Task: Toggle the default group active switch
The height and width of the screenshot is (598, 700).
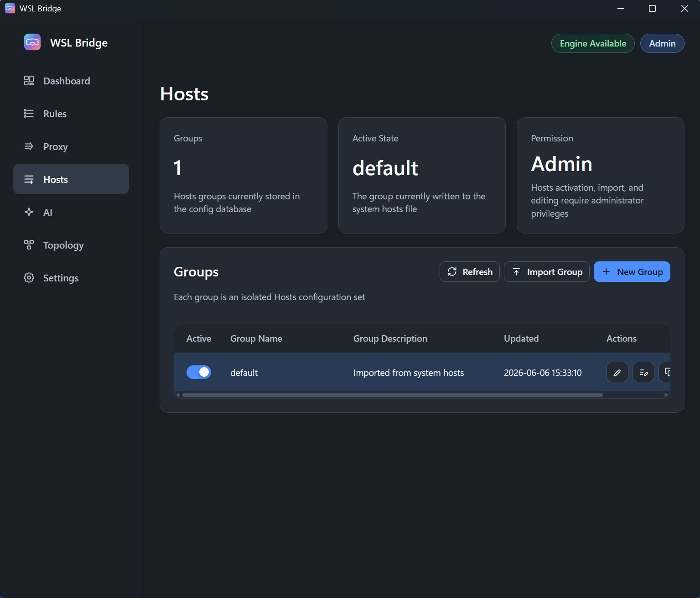Action: [x=199, y=372]
